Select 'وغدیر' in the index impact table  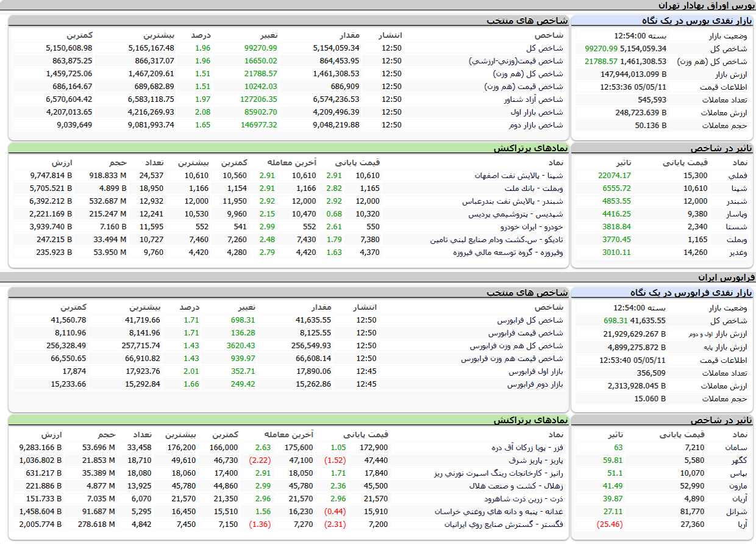tap(737, 252)
